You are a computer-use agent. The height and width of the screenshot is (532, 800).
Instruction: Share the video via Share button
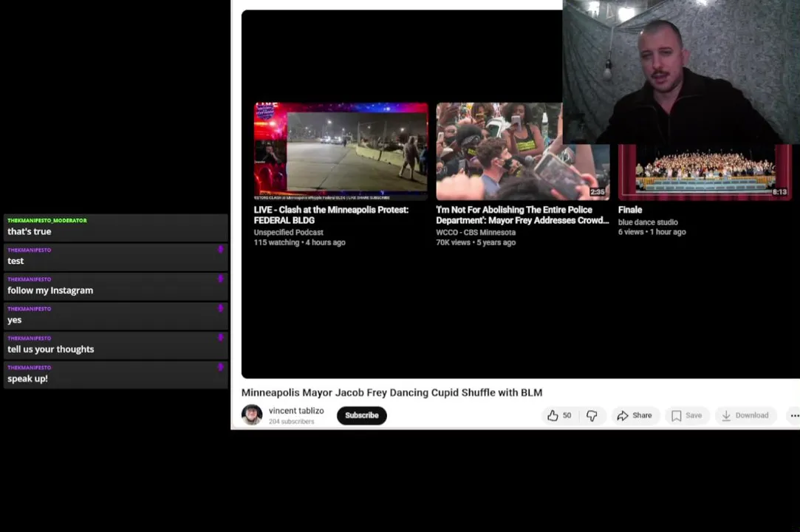pyautogui.click(x=635, y=415)
